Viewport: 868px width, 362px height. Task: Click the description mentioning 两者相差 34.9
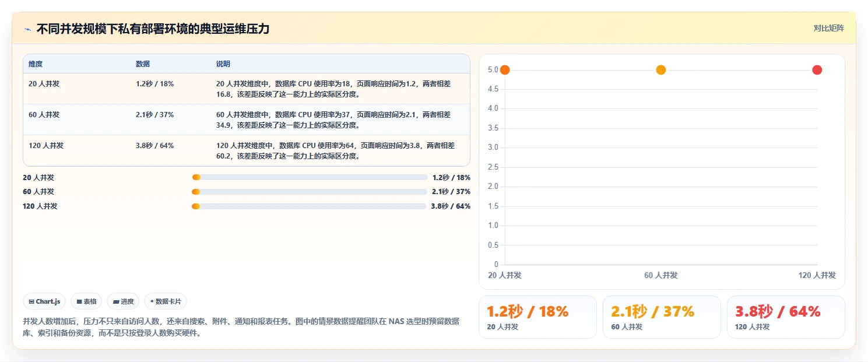(x=333, y=120)
